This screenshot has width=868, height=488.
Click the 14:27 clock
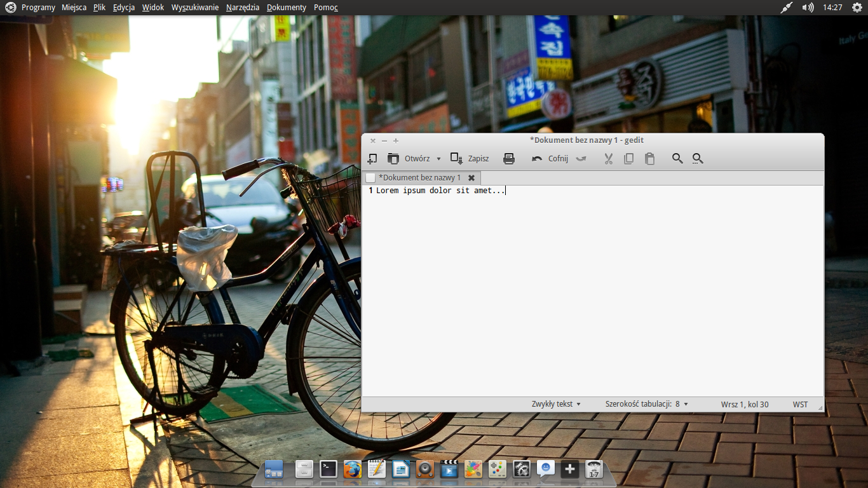[832, 8]
